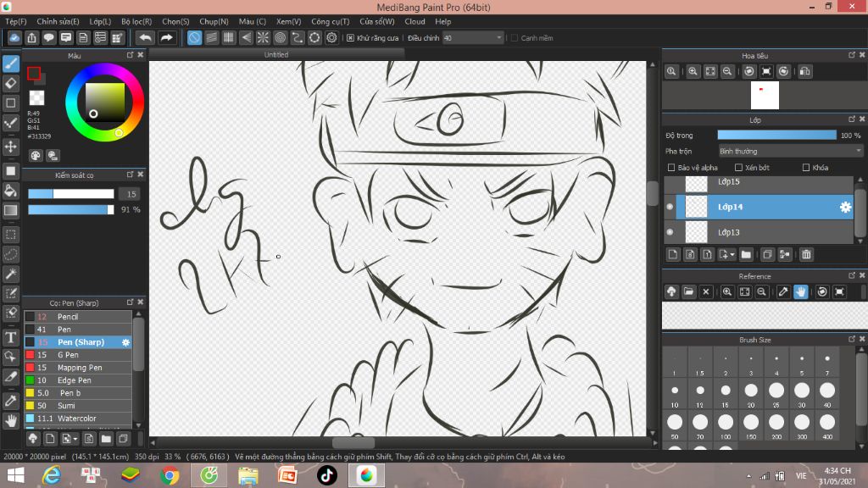Screen dimensions: 868x488
Task: Zoom out within Navigator panel
Action: coord(727,71)
